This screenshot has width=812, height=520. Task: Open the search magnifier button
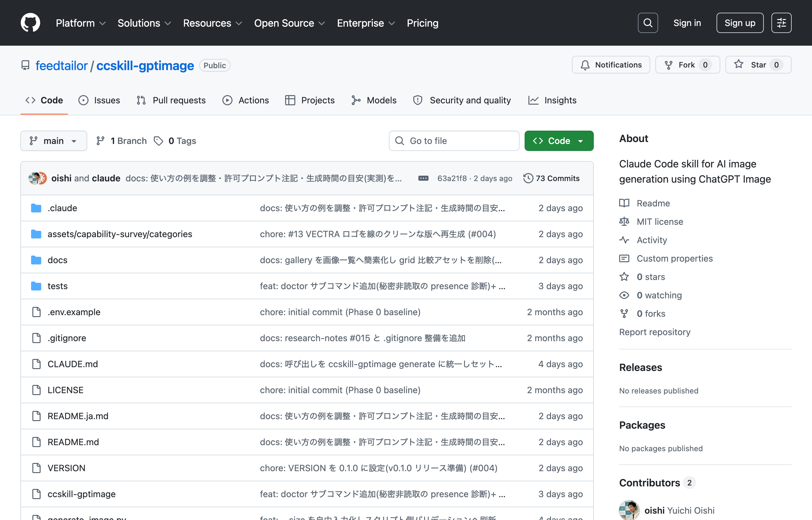(647, 23)
